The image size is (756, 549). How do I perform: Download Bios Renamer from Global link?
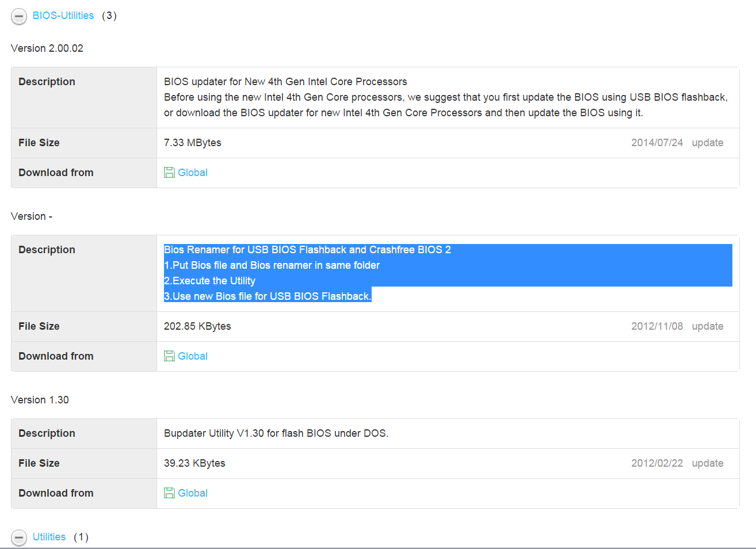pyautogui.click(x=193, y=356)
